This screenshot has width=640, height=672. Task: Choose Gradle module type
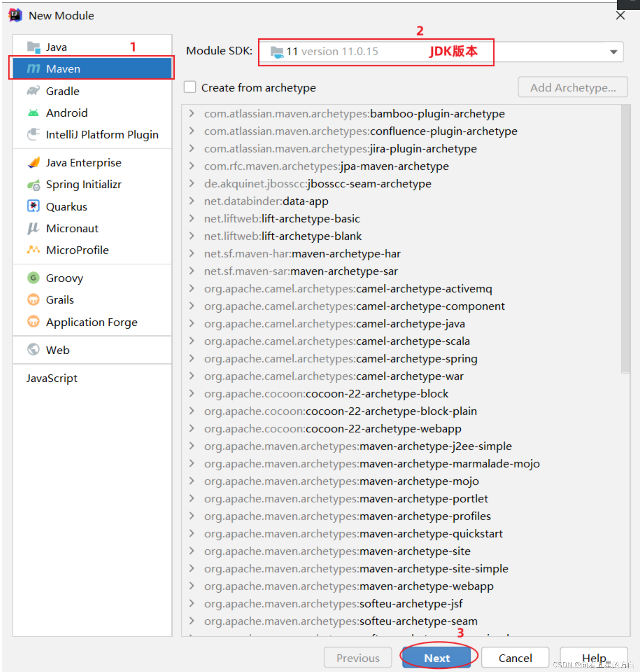point(92,91)
